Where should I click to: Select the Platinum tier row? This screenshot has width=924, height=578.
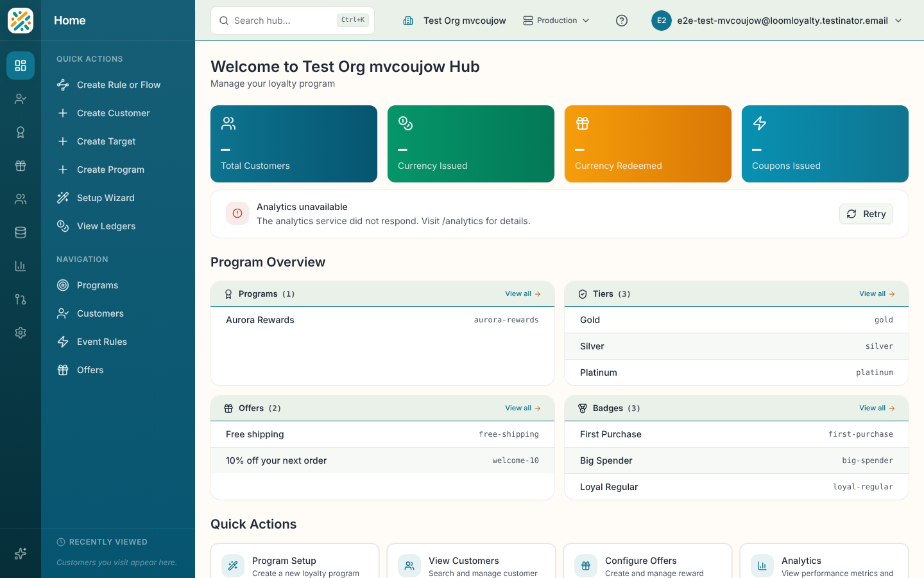[x=737, y=372]
